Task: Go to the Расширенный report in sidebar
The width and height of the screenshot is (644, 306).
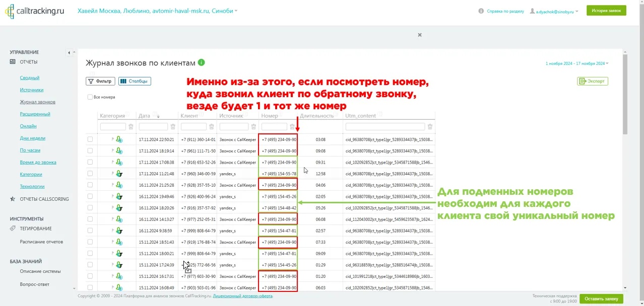Action: (x=35, y=114)
